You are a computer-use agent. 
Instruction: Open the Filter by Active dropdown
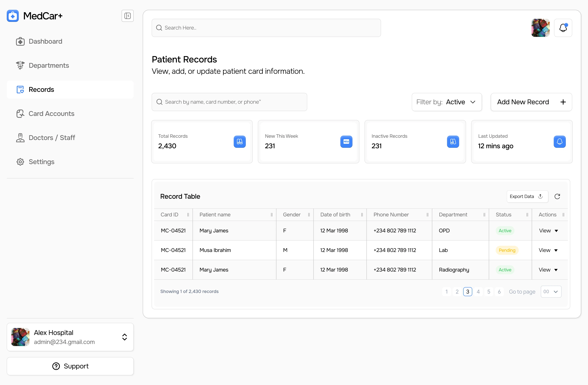pyautogui.click(x=446, y=102)
